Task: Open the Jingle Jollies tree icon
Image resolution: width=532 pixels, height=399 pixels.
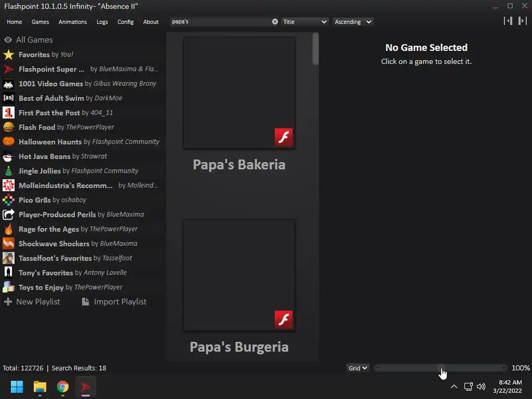Action: click(x=8, y=171)
